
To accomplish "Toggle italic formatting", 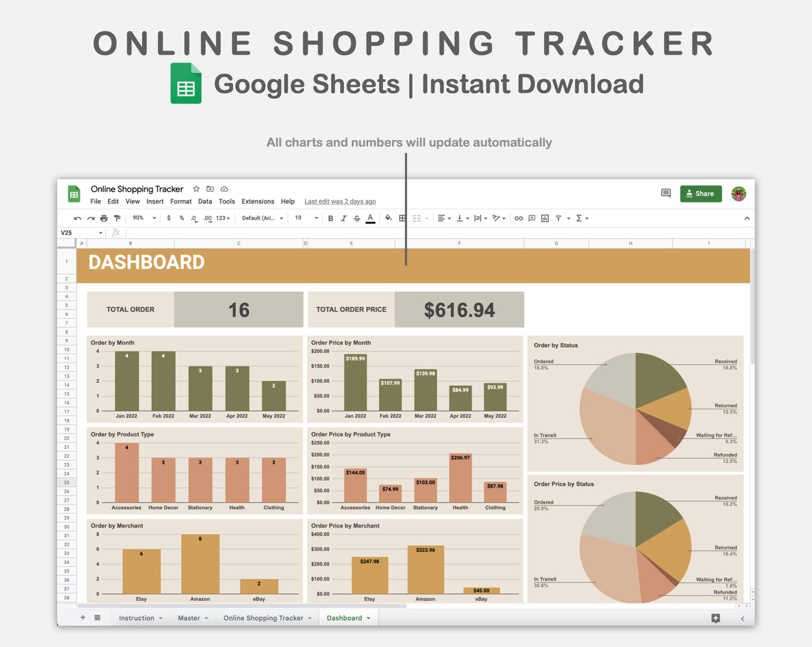I will coord(344,218).
